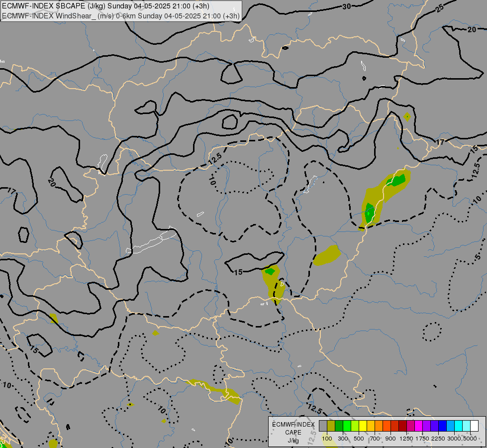Screen dimensions: 487x448
Task: Click the 30 contour label on the map
Action: pyautogui.click(x=347, y=6)
